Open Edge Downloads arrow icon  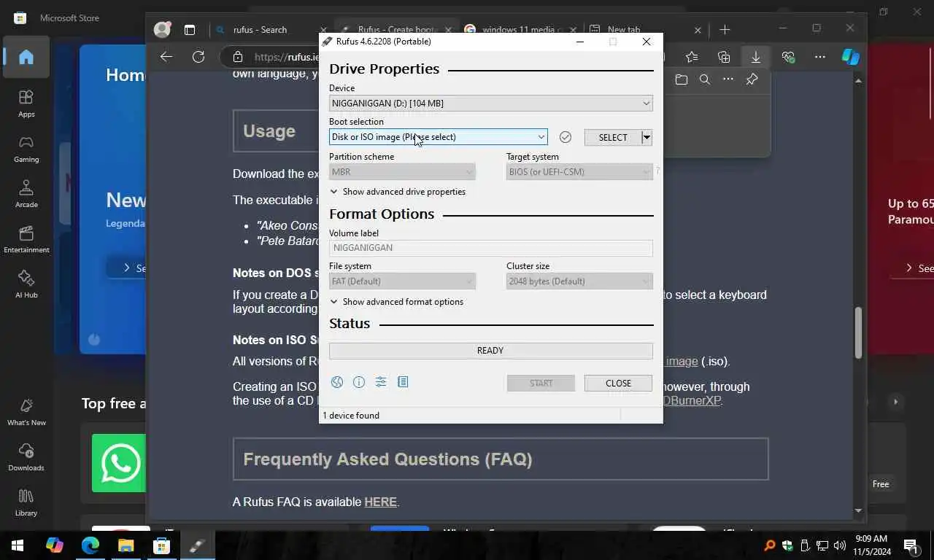[756, 57]
